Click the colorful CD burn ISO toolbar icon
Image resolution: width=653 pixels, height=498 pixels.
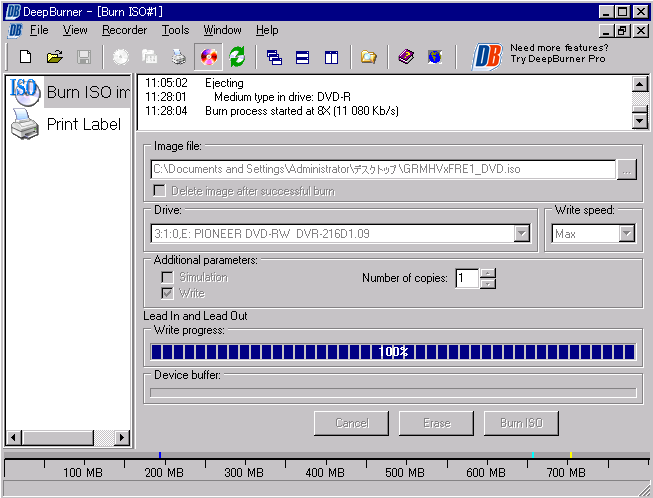(209, 57)
